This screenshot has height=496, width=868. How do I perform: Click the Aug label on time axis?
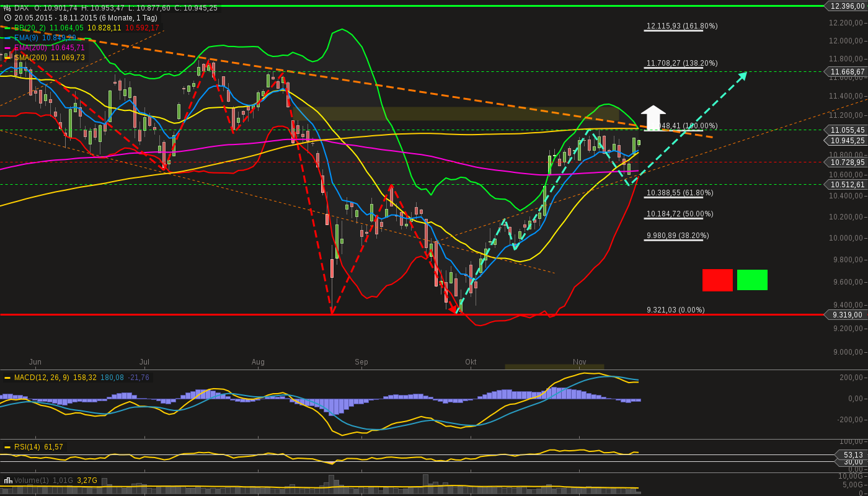click(x=258, y=362)
